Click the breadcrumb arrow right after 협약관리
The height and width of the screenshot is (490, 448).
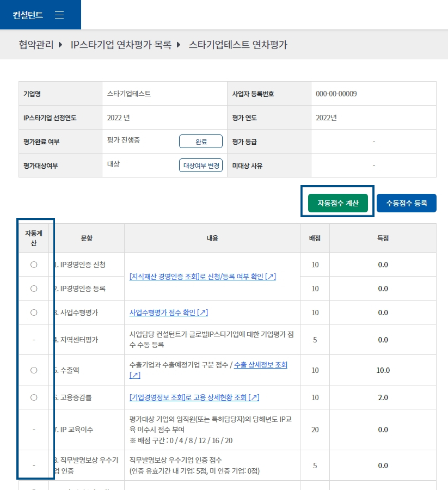click(60, 45)
